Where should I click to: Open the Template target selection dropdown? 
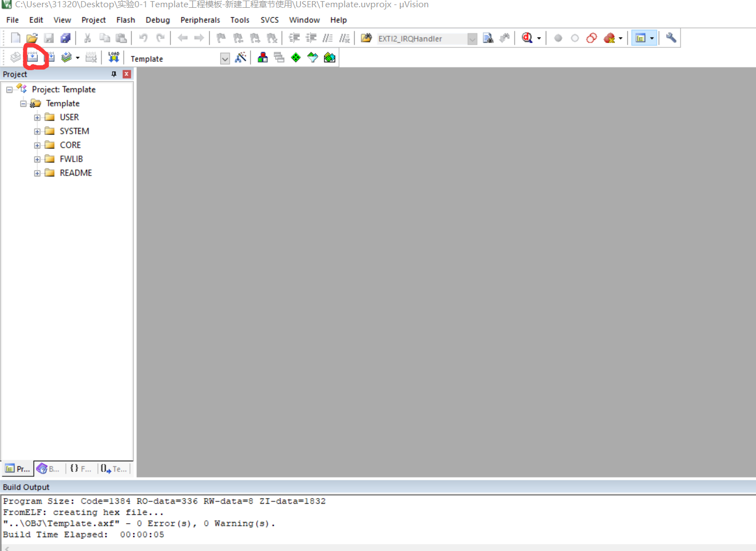[x=225, y=58]
